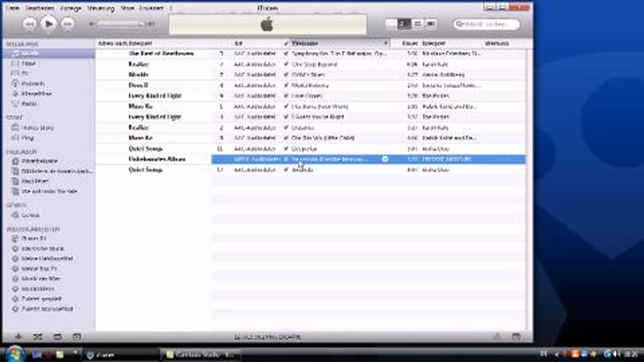Select the album The Best of Beethoven

tap(161, 53)
